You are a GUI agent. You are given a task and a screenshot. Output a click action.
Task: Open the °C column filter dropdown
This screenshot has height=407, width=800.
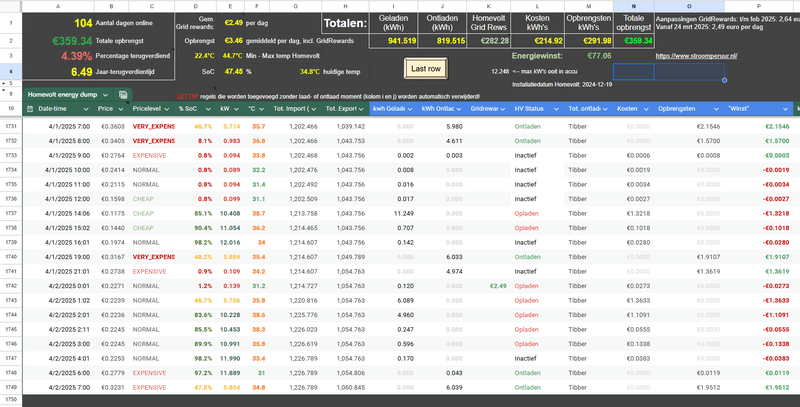(261, 109)
